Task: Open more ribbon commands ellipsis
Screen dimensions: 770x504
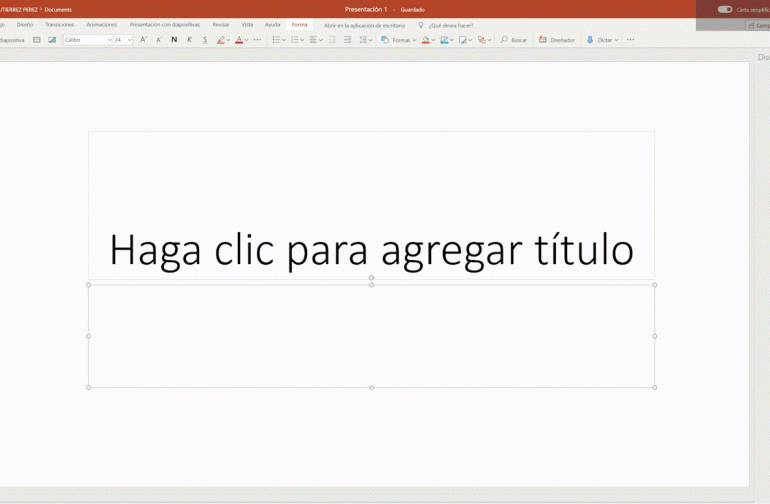Action: click(x=631, y=40)
